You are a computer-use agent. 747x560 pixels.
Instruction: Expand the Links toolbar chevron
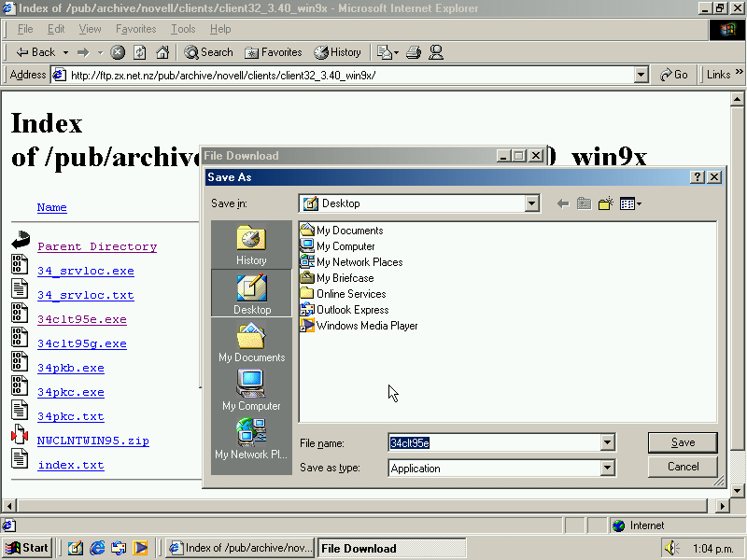pyautogui.click(x=739, y=72)
